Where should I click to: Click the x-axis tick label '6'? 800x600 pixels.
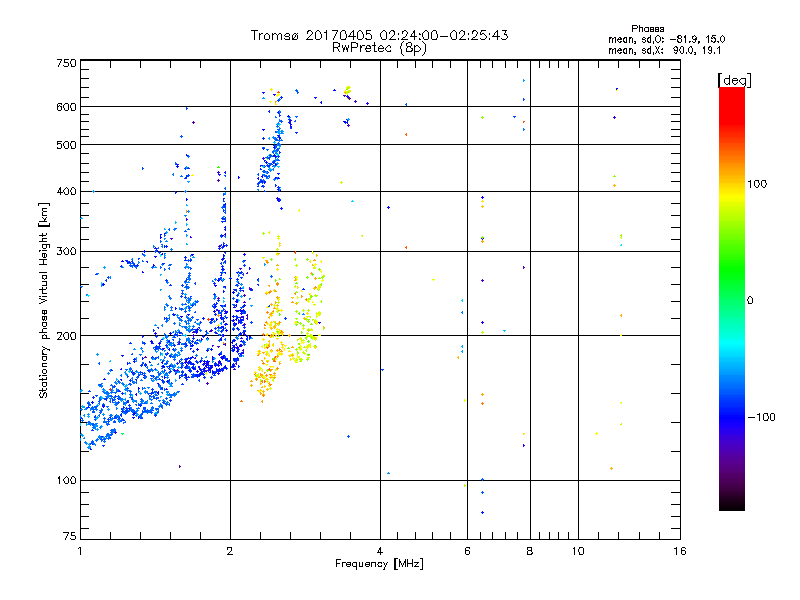pos(467,551)
